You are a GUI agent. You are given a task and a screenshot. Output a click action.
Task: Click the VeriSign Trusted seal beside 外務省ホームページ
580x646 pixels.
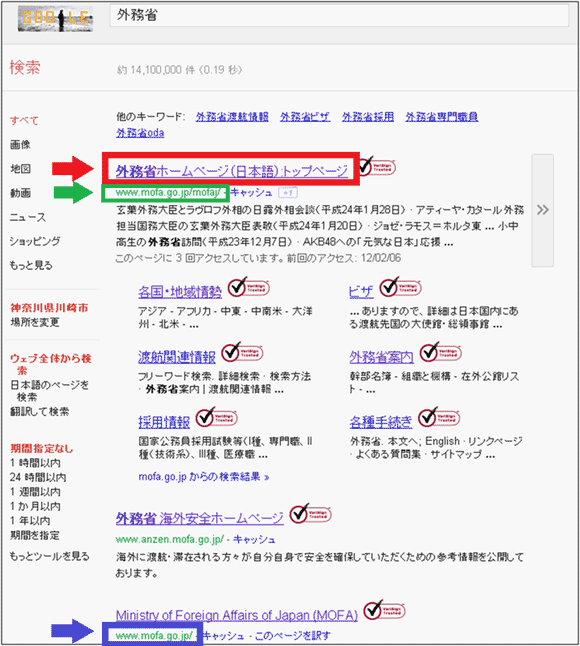[377, 166]
